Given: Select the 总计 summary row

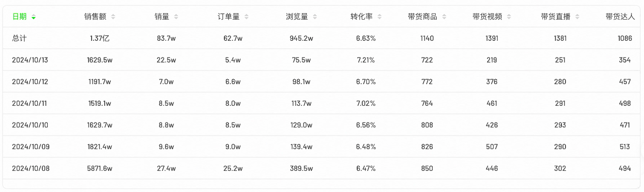Looking at the screenshot, I should 322,38.
